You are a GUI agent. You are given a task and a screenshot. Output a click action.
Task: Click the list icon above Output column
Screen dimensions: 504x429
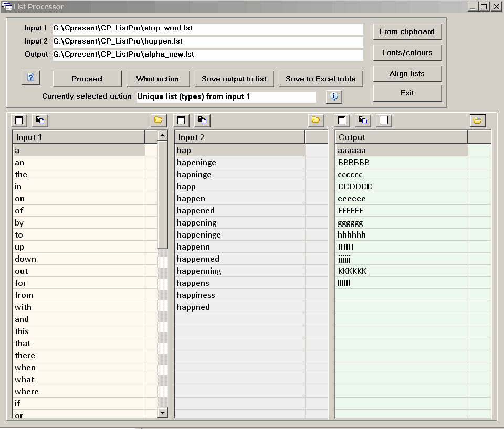click(342, 120)
